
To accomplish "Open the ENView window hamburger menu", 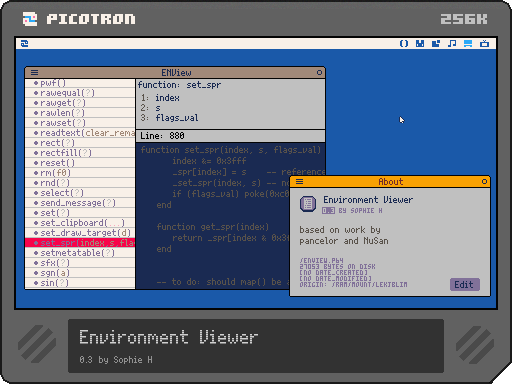I will coord(34,72).
